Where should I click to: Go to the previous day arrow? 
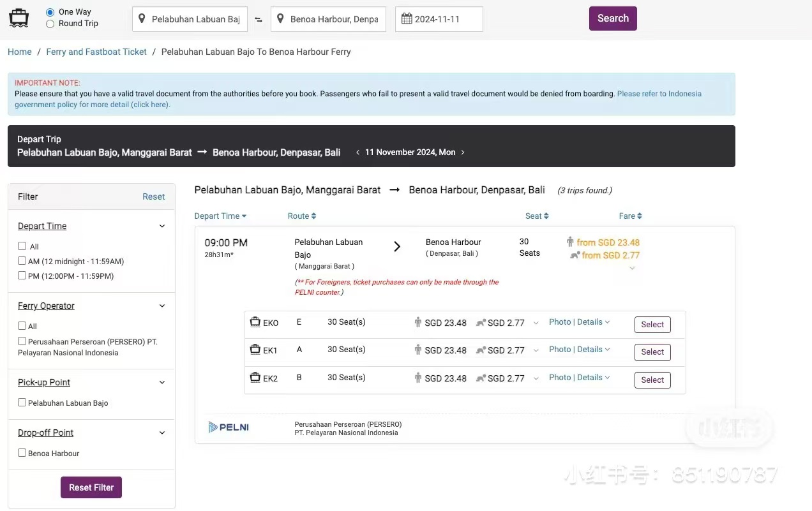pos(357,152)
